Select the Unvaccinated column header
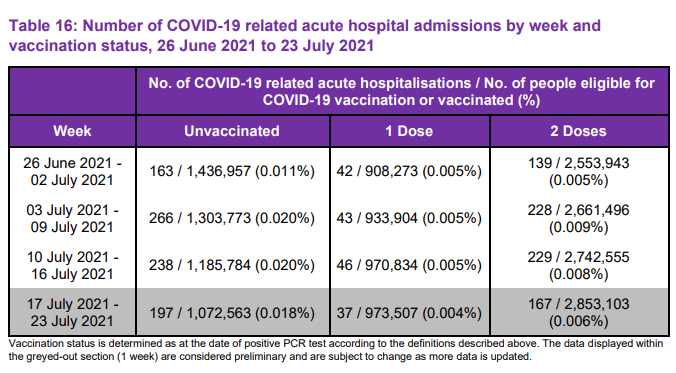676x373 pixels. [232, 131]
